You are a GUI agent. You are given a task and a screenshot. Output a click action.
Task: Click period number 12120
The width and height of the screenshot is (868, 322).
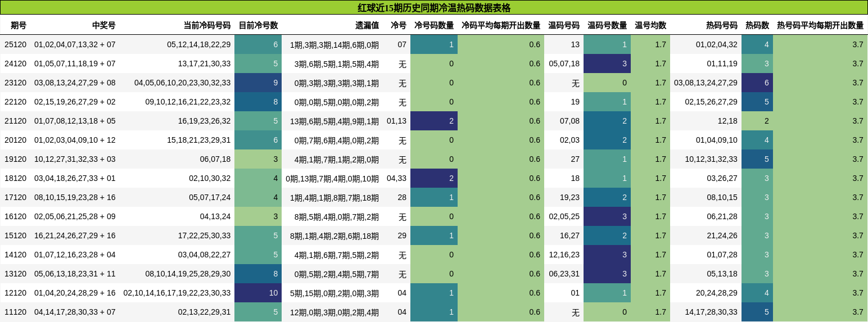point(16,293)
